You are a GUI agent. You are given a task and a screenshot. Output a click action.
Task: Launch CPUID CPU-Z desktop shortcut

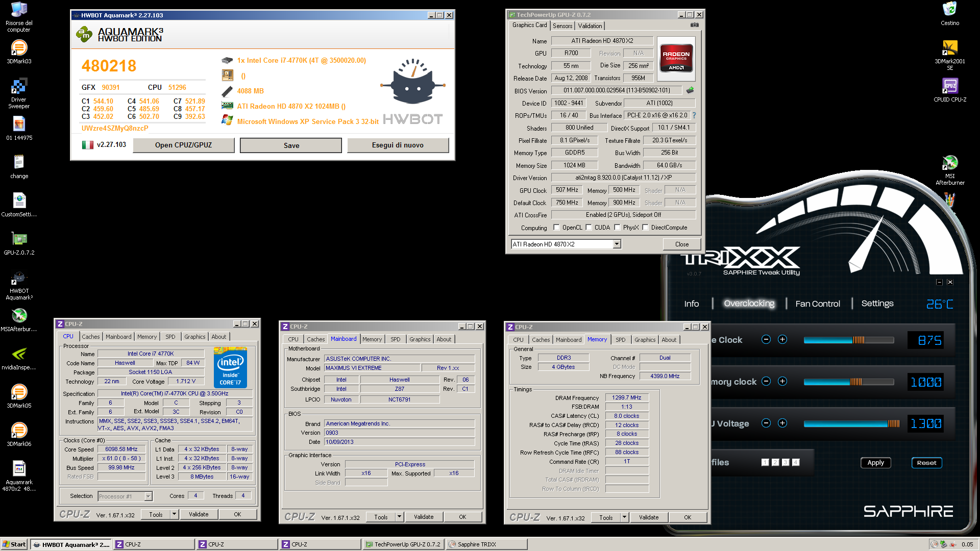tap(950, 90)
